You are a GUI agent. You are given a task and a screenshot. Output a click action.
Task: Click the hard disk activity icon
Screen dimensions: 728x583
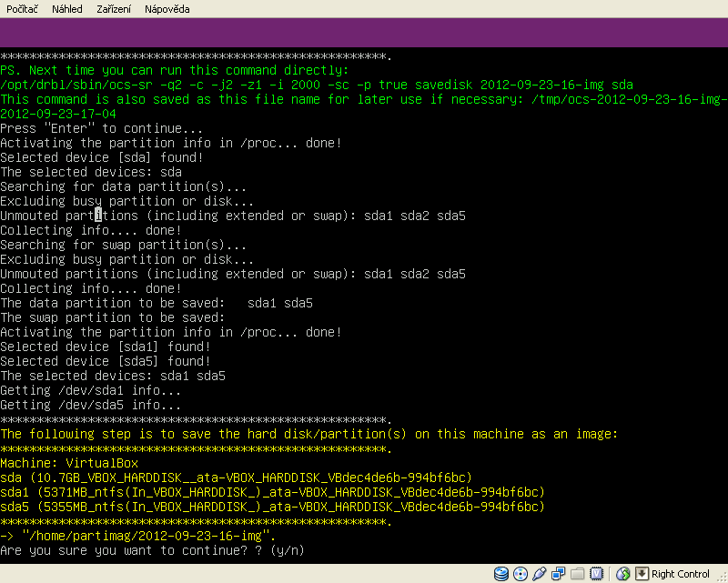(501, 574)
